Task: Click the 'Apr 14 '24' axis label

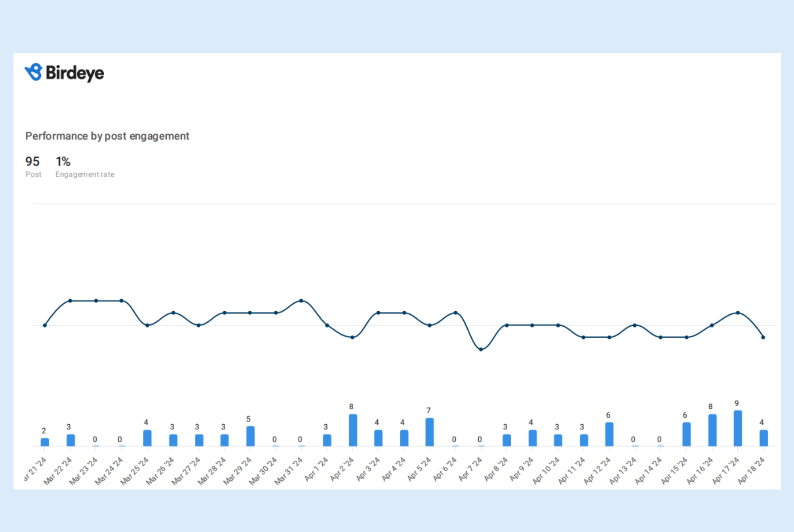Action: click(648, 471)
